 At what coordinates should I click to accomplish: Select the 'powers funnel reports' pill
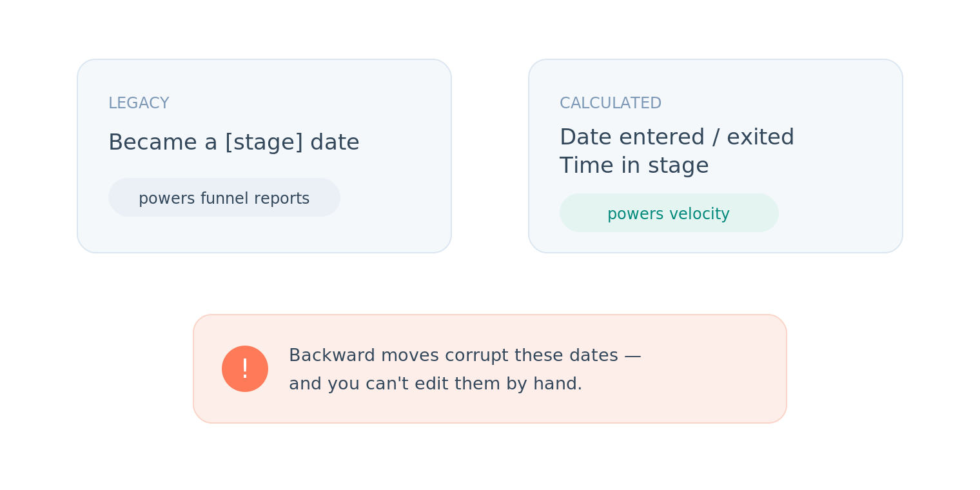click(x=224, y=197)
